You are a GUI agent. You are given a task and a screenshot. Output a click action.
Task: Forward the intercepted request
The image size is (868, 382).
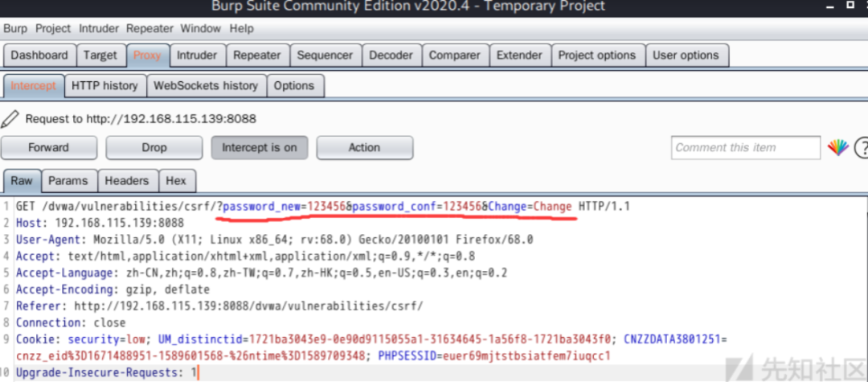pos(49,148)
